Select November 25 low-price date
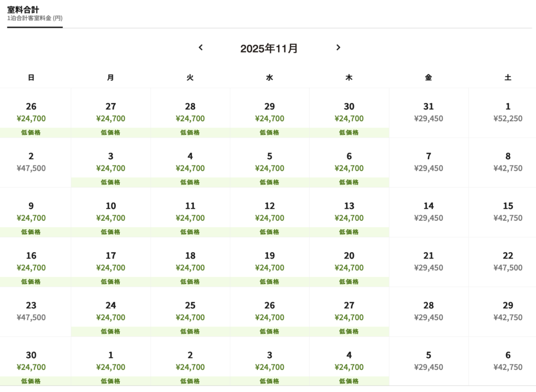536x392 pixels. pos(190,312)
